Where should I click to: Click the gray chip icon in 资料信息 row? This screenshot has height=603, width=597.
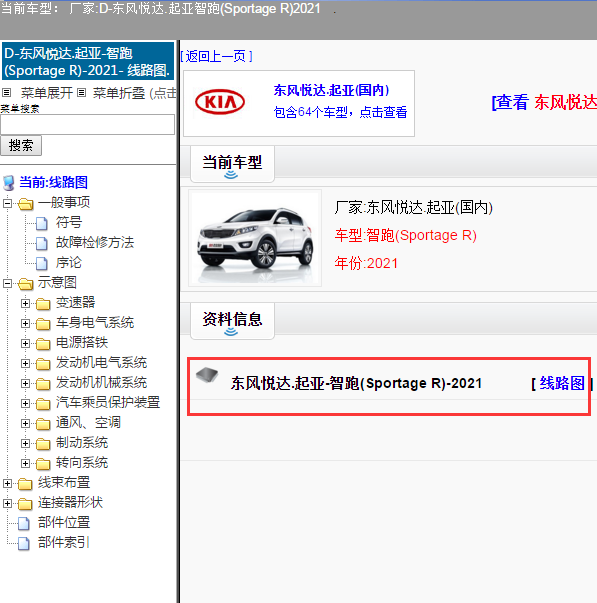(207, 375)
